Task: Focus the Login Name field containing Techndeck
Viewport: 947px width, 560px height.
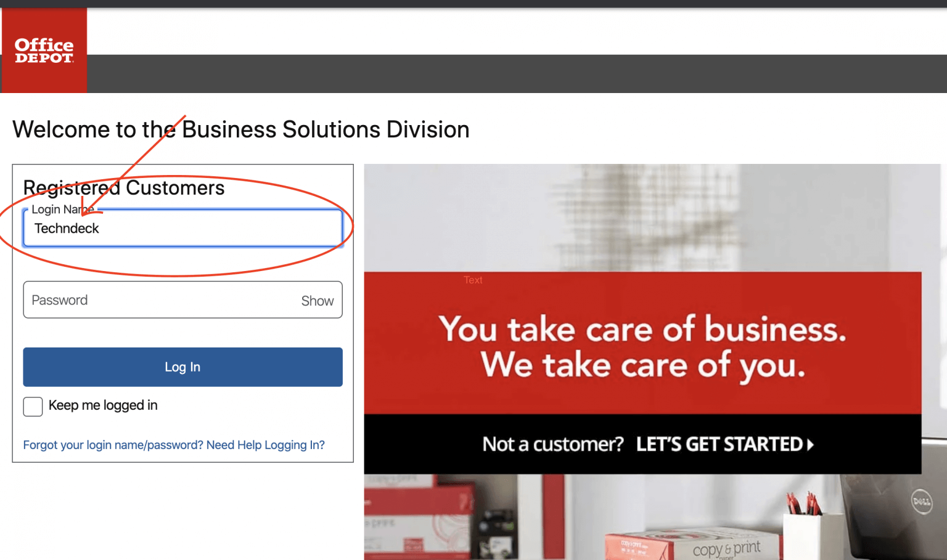Action: [182, 228]
